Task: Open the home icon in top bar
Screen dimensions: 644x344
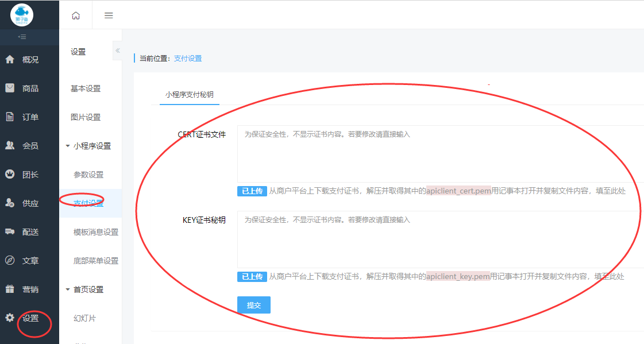Action: (76, 16)
